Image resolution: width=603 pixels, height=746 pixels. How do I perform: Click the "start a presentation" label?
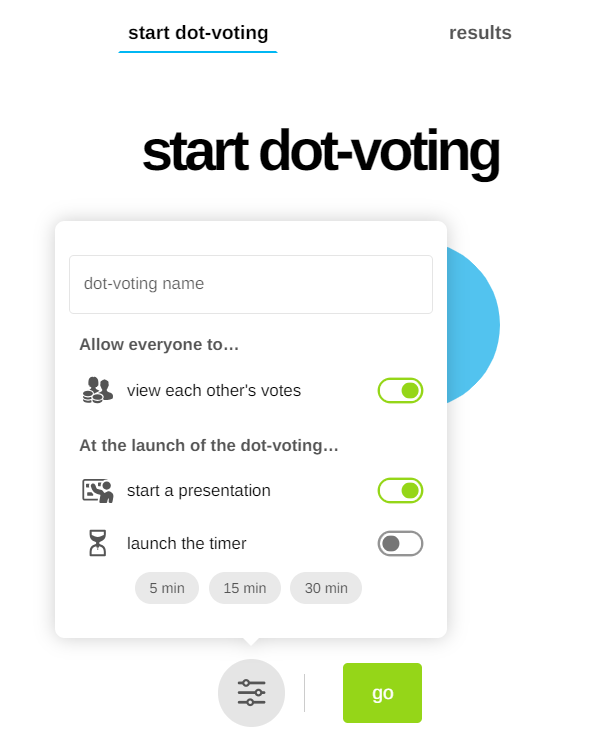coord(199,491)
